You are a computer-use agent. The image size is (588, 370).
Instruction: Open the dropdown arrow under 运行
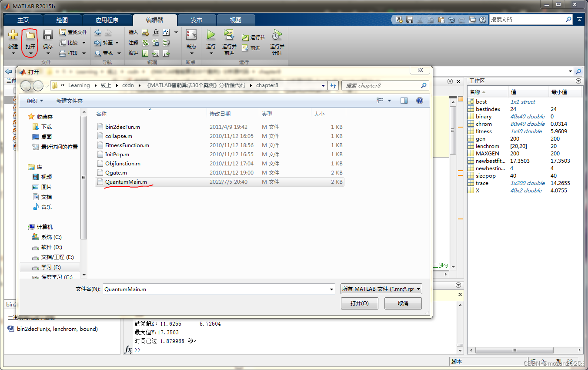pyautogui.click(x=211, y=54)
